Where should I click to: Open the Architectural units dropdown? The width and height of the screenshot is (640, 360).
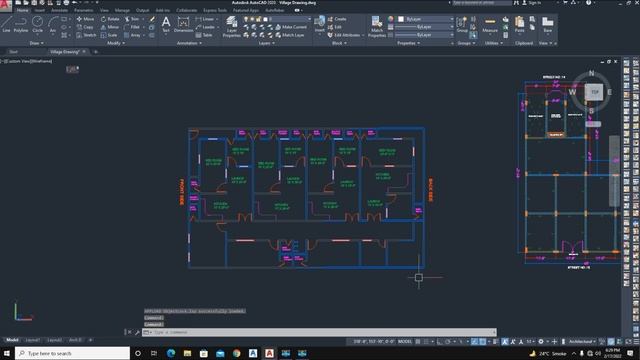(x=582, y=342)
